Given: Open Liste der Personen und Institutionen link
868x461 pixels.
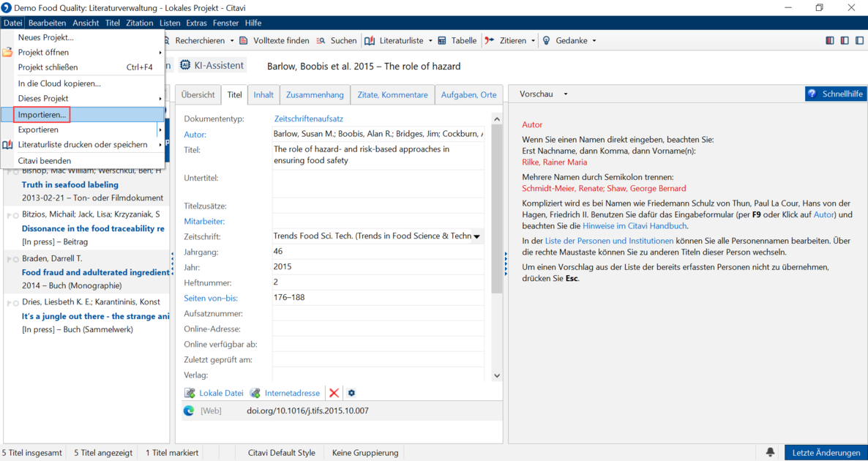Looking at the screenshot, I should tap(610, 241).
